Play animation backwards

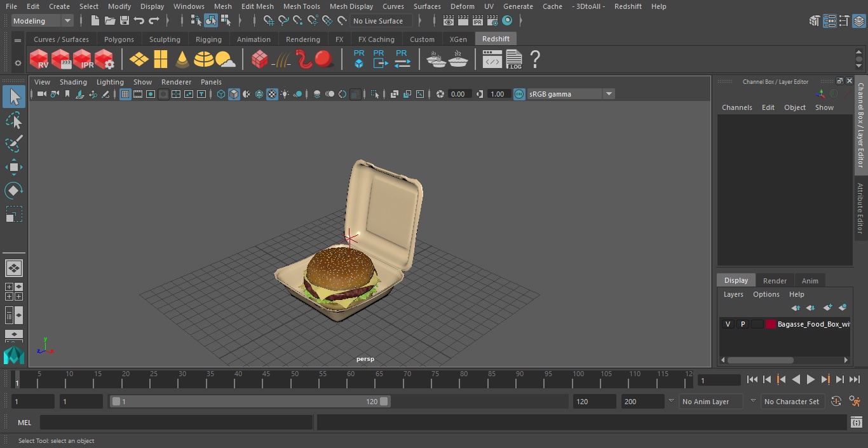796,379
